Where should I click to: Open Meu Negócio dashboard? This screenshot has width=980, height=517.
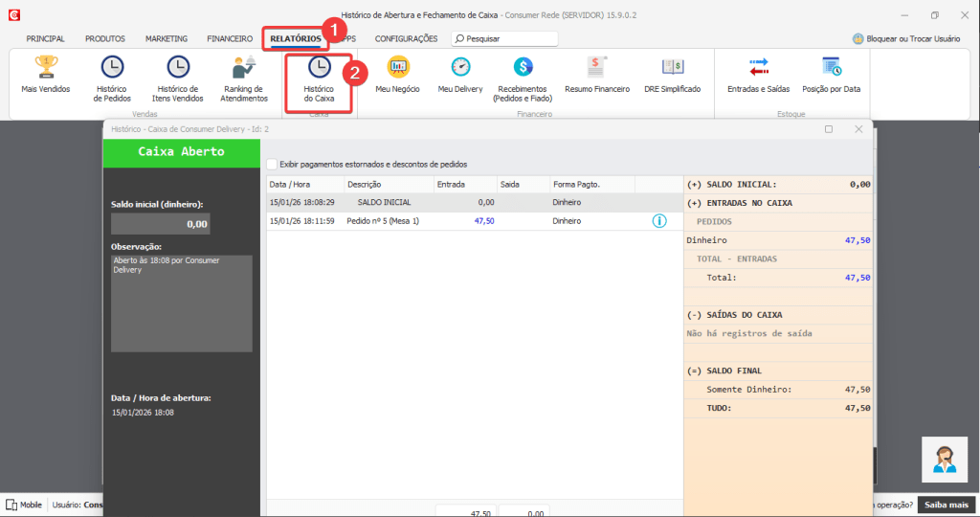point(398,75)
